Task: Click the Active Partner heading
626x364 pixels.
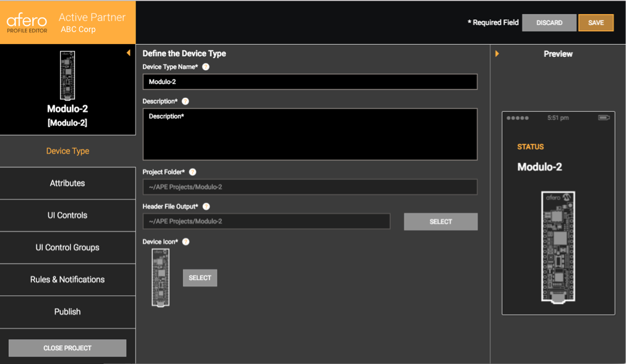Action: (x=92, y=17)
